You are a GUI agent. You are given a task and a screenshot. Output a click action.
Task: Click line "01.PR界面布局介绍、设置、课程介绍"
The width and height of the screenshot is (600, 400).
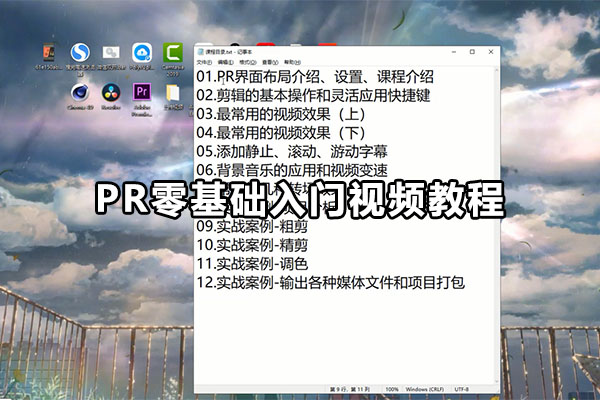tap(315, 77)
